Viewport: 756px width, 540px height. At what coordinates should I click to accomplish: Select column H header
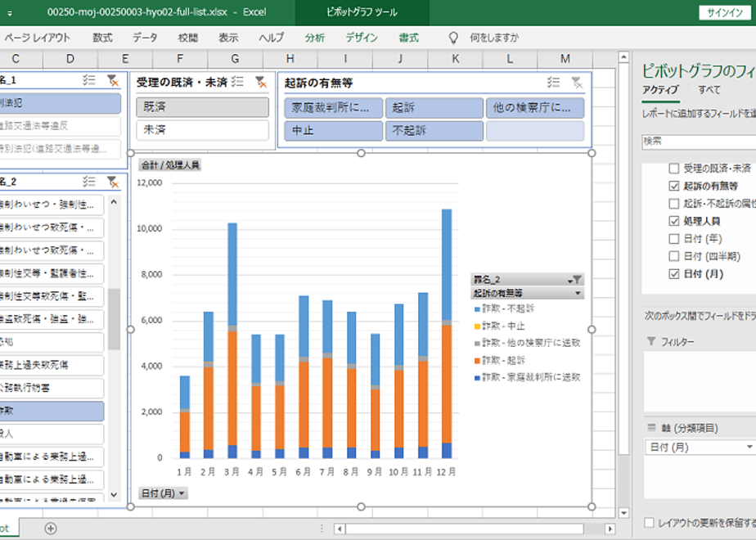(290, 59)
